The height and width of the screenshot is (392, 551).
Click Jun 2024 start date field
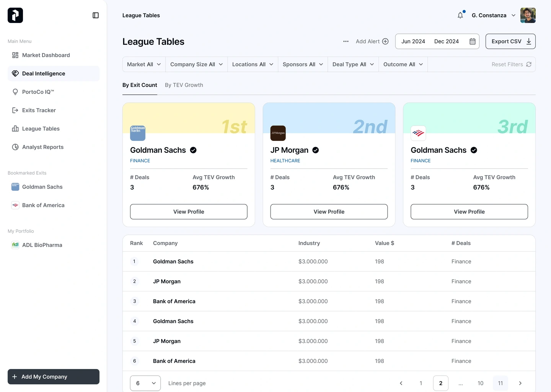pyautogui.click(x=413, y=41)
